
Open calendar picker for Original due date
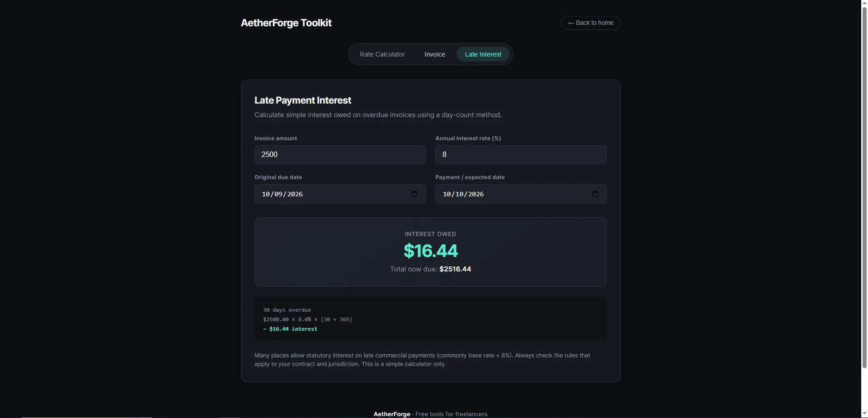(x=414, y=194)
